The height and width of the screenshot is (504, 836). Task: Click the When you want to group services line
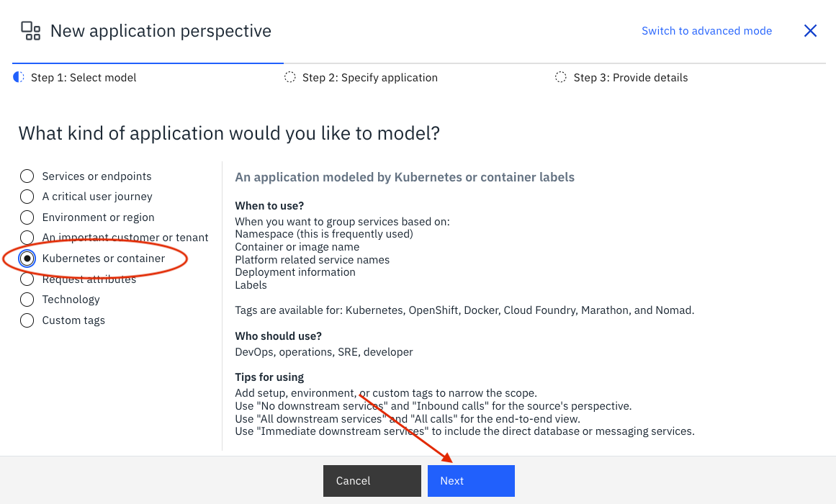coord(342,222)
